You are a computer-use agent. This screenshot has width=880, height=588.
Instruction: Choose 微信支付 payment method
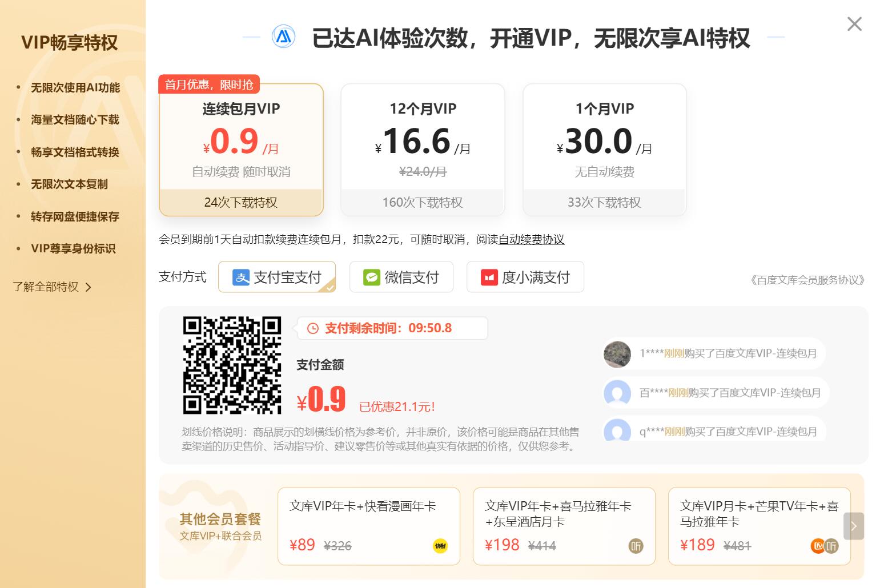[x=401, y=277]
